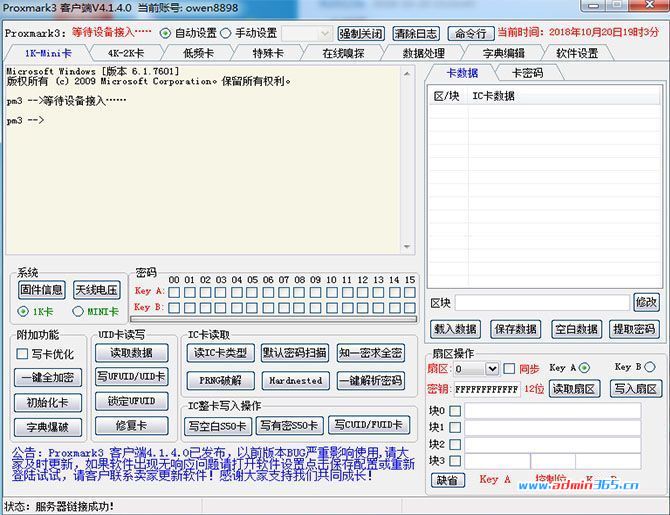Click the 清除日志 button
Screen dimensions: 670x515
click(416, 33)
